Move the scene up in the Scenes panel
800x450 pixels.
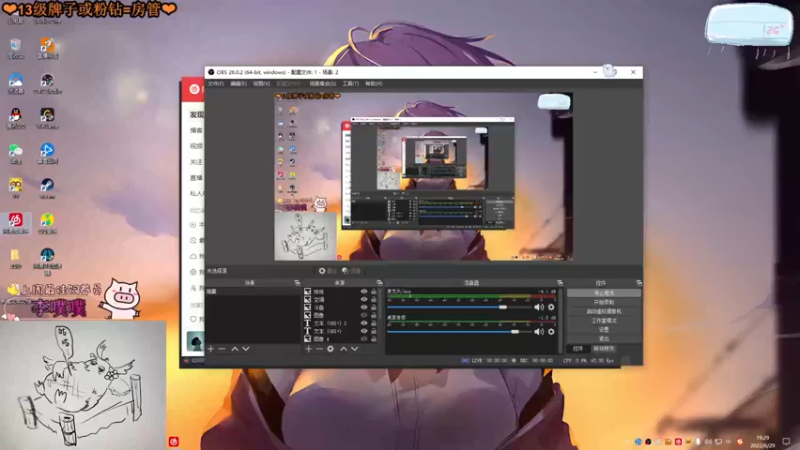pos(235,349)
